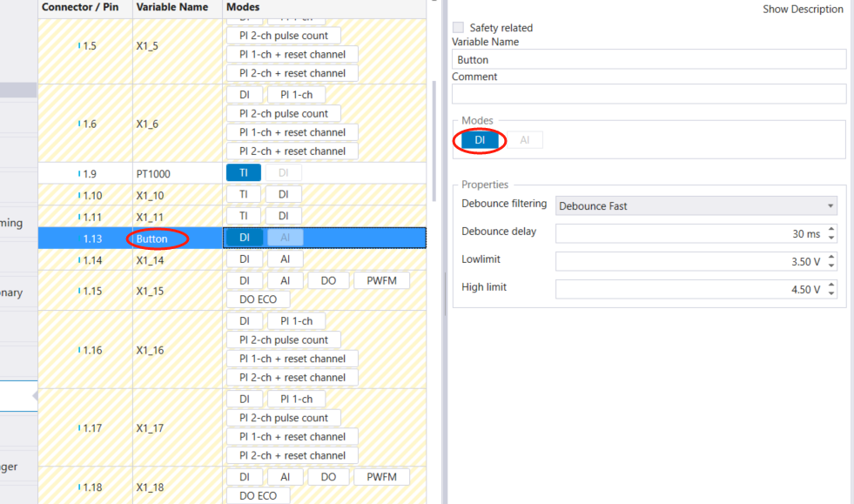Viewport: 854px width, 504px height.
Task: Click the Variable Name field containing Button
Action: pyautogui.click(x=649, y=60)
